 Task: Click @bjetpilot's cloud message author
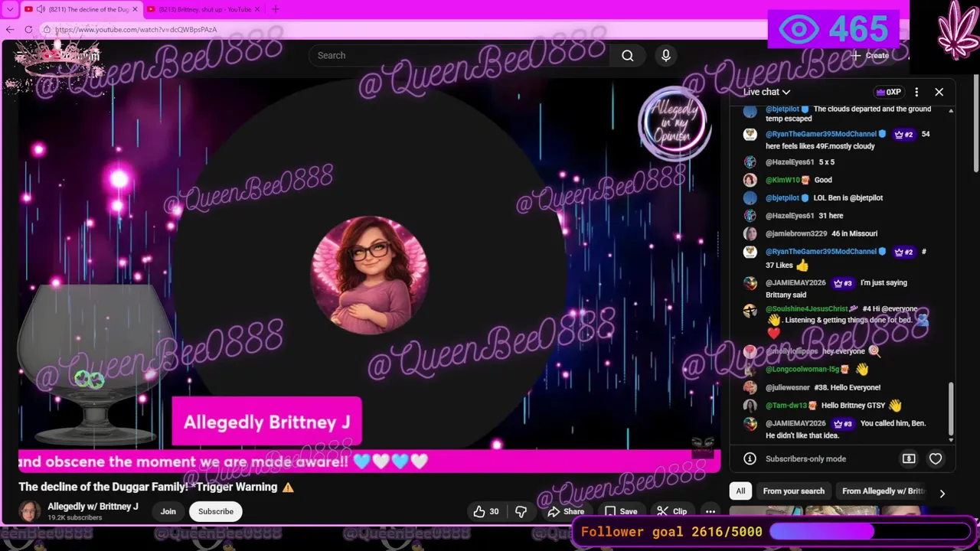pyautogui.click(x=782, y=109)
